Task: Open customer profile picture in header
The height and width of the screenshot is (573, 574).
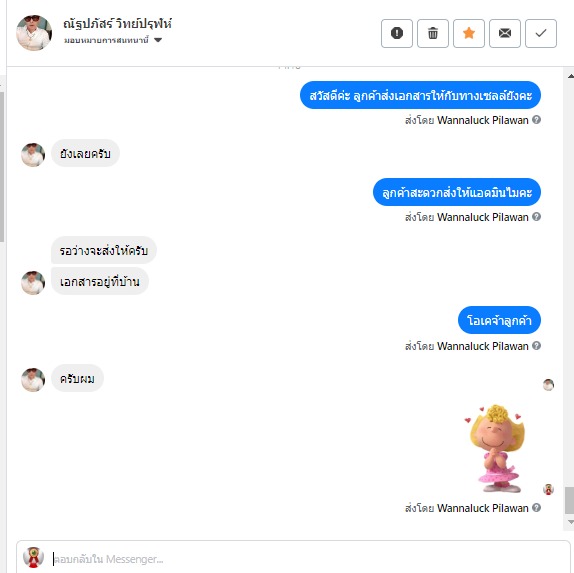Action: pos(34,33)
